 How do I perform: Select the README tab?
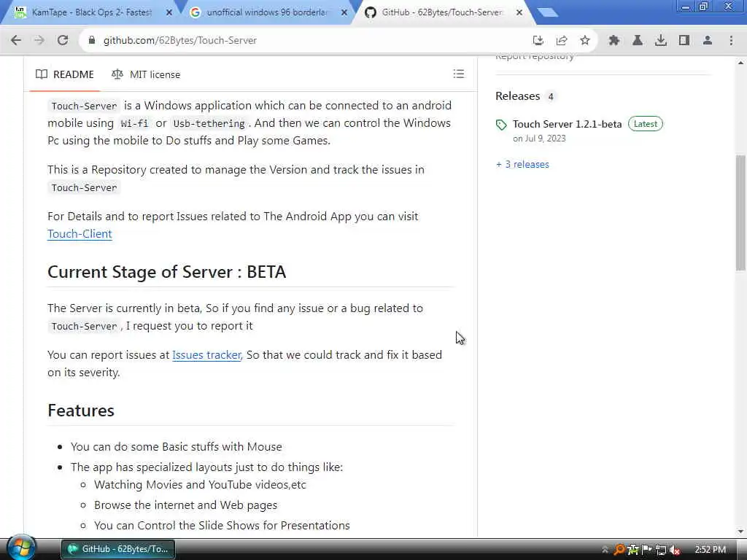(65, 74)
